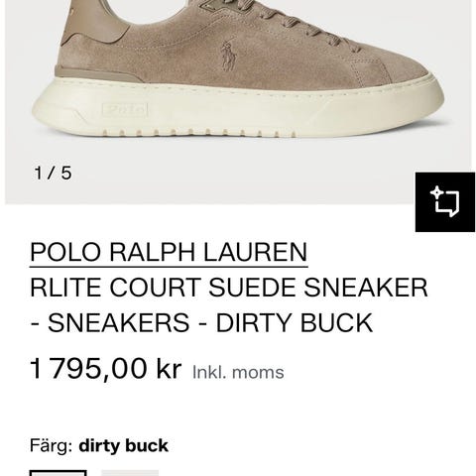The image size is (476, 476).
Task: Choose the second grey color swatch
Action: pos(130,473)
